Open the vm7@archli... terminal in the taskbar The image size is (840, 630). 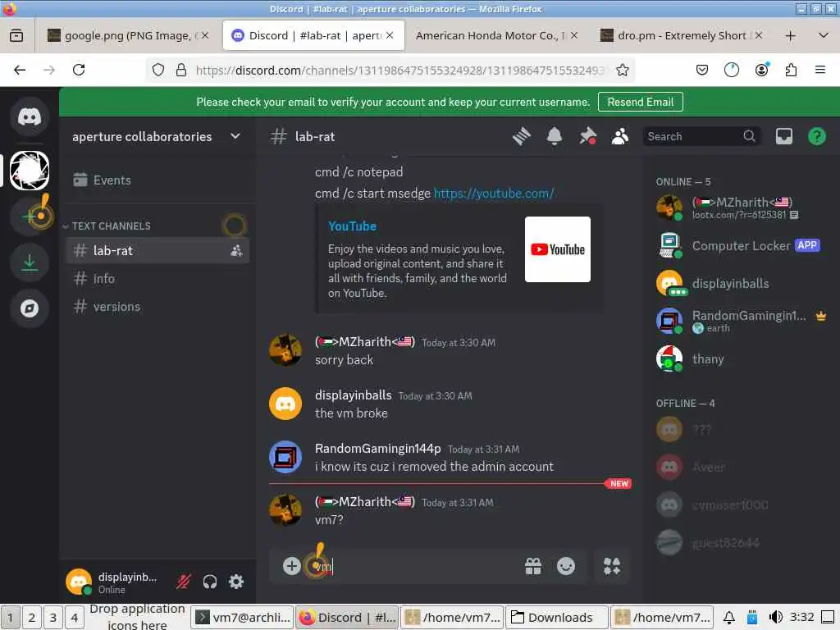pyautogui.click(x=243, y=618)
